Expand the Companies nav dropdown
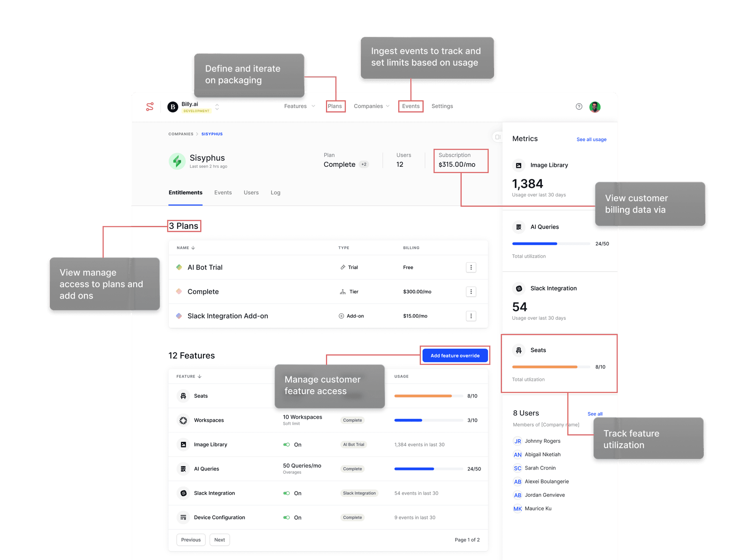754x560 pixels. tap(372, 106)
